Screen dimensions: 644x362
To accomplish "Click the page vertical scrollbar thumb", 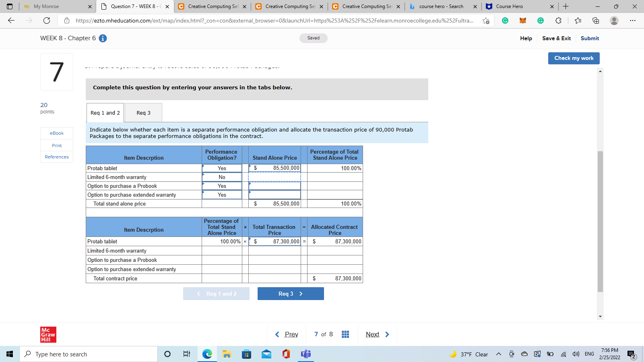I will 600,221.
